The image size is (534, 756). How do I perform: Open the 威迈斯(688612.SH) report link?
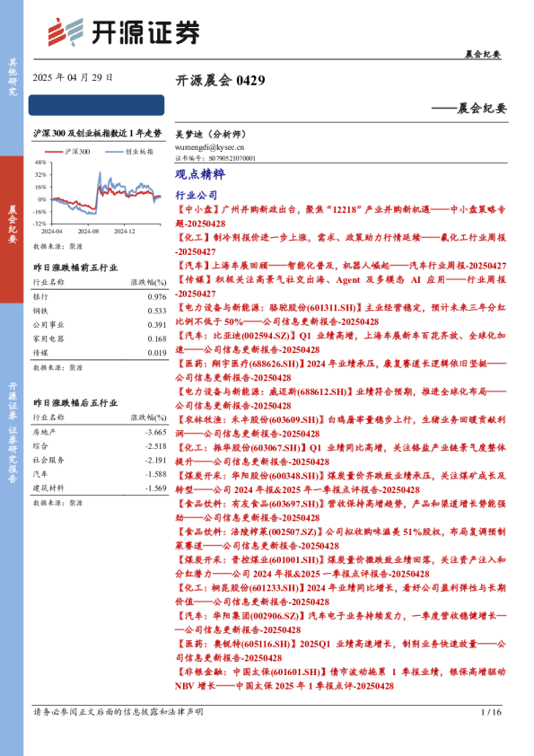pyautogui.click(x=340, y=399)
